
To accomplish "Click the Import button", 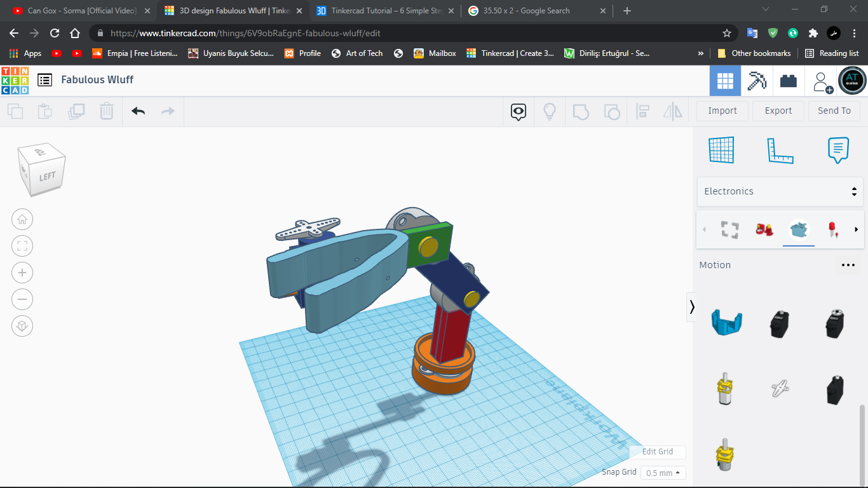I will coord(722,111).
